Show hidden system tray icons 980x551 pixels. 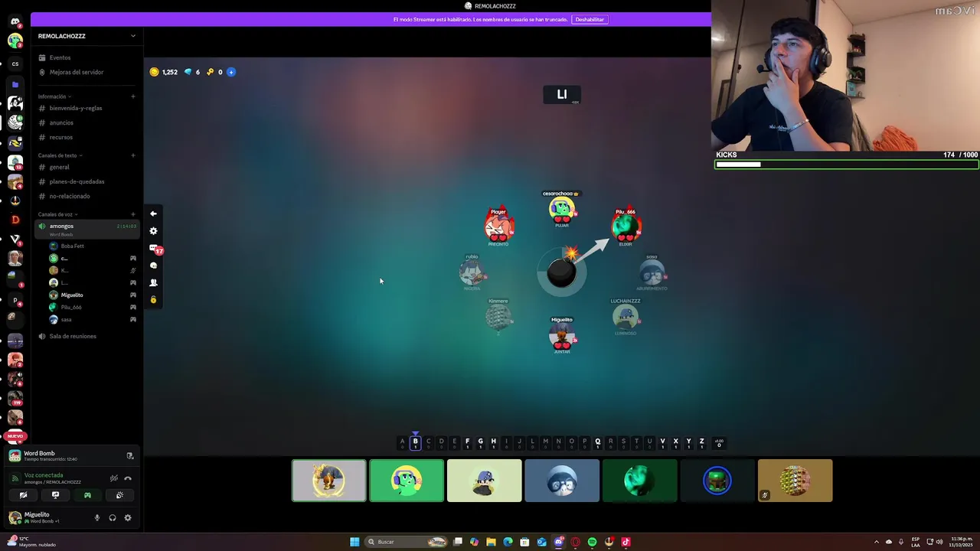click(877, 542)
